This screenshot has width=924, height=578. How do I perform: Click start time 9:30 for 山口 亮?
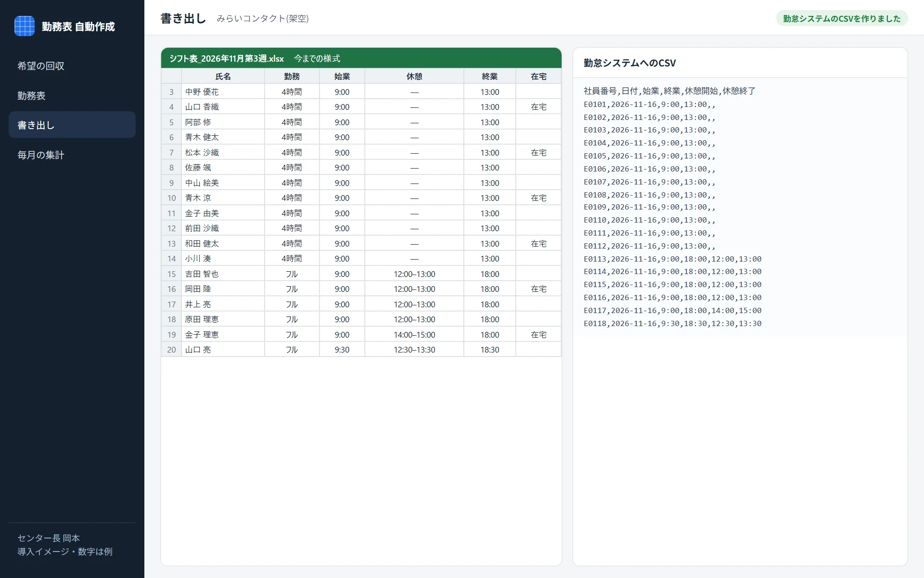click(342, 350)
